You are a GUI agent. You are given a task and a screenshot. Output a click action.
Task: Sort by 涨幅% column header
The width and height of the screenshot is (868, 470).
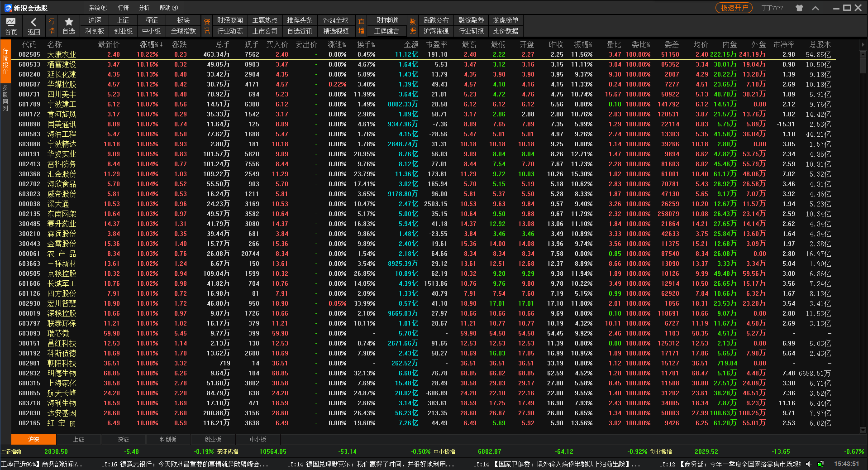[x=151, y=44]
